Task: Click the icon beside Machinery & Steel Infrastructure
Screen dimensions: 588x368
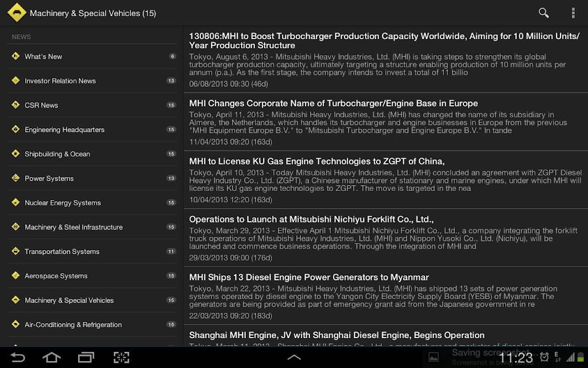Action: 16,227
